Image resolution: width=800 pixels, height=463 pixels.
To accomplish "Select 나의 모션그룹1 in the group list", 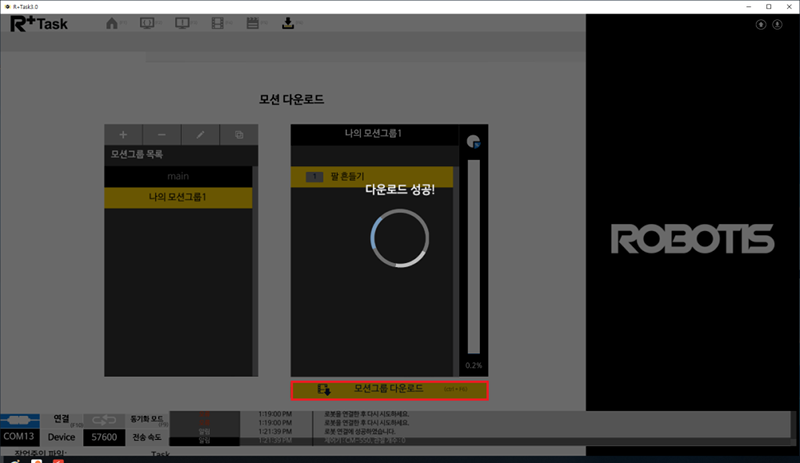I will [177, 197].
